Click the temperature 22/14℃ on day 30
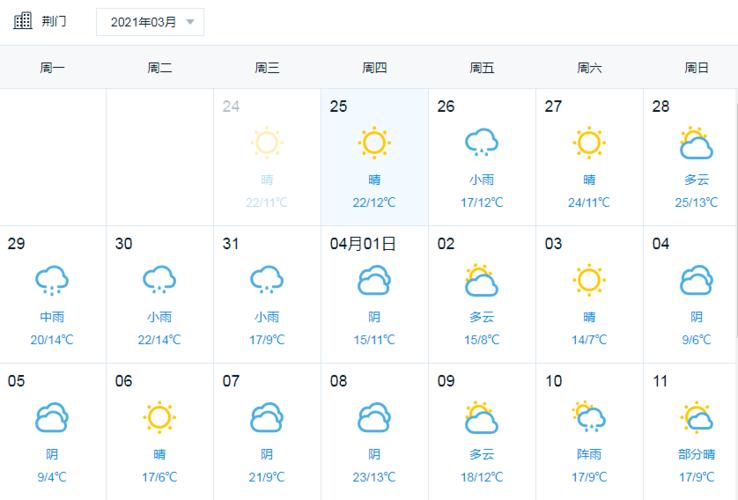This screenshot has width=738, height=500. [160, 340]
